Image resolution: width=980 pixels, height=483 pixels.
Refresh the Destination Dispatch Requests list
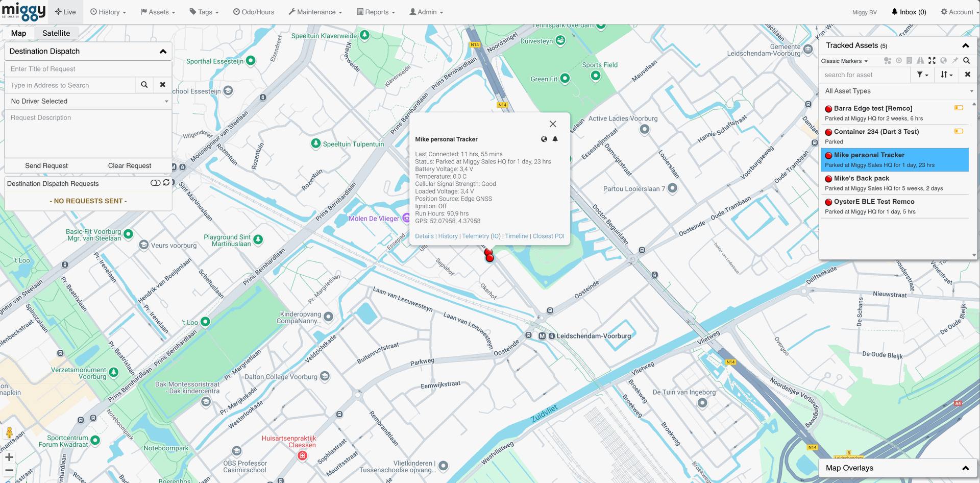(166, 183)
